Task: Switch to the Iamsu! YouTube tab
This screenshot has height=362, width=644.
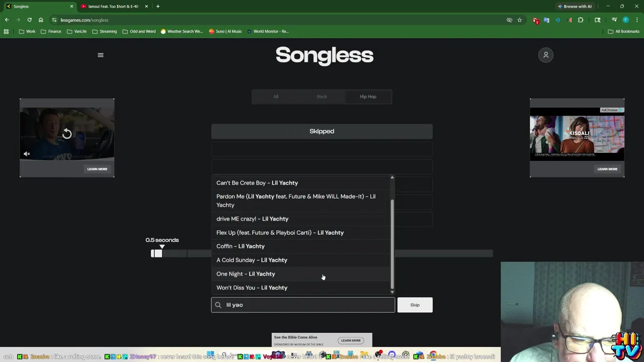Action: 113,7
